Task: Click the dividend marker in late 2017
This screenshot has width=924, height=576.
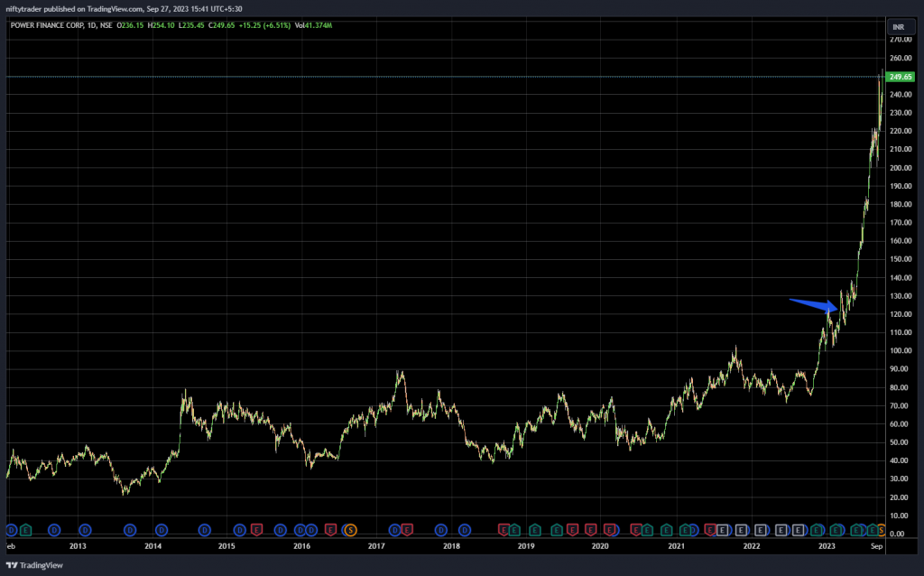Action: 440,530
